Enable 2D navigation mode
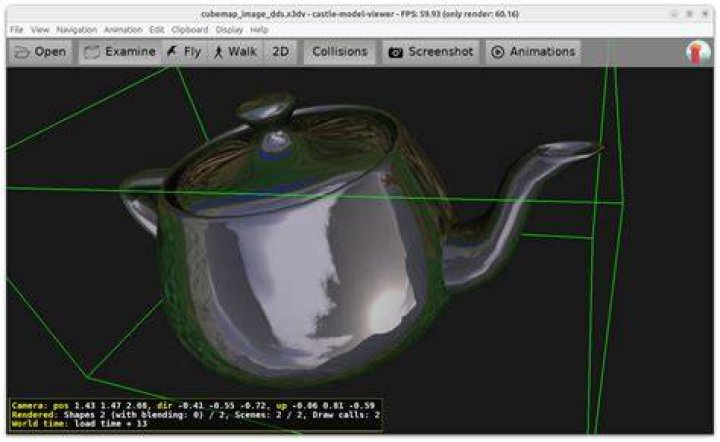 coord(281,52)
